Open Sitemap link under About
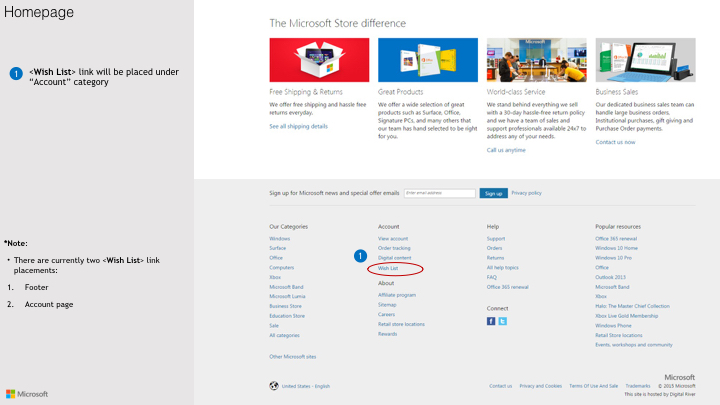The height and width of the screenshot is (405, 720). (387, 305)
